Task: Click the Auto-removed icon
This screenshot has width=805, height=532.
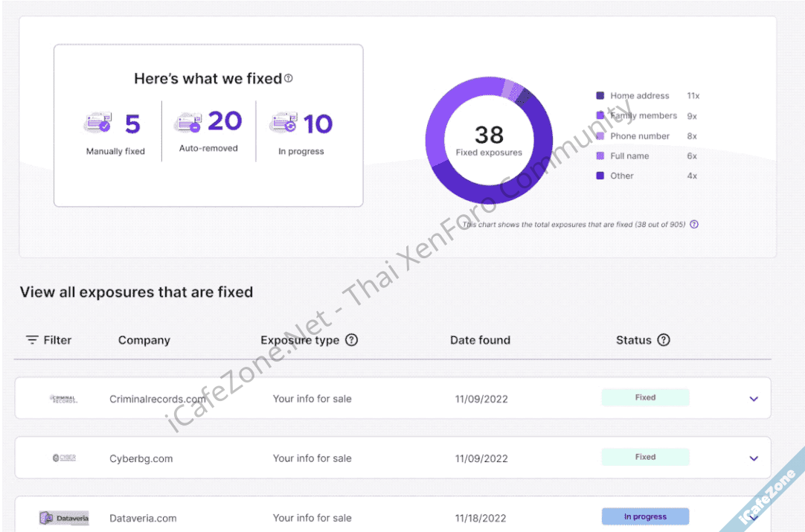Action: pyautogui.click(x=187, y=122)
